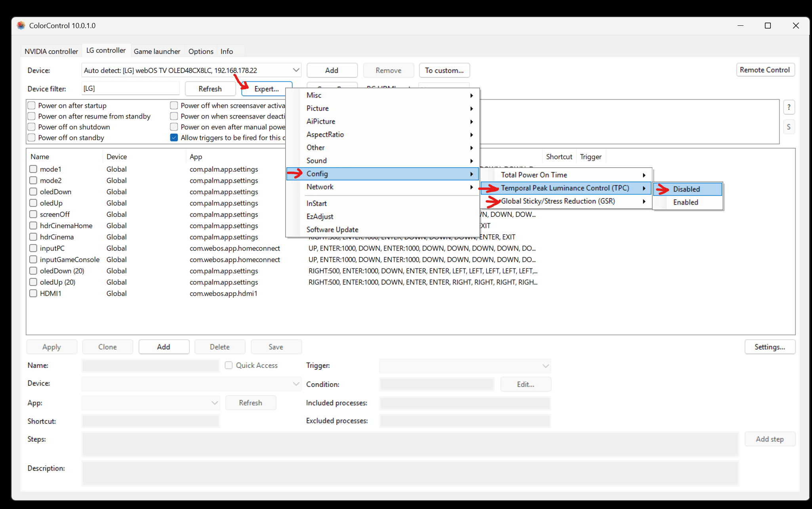Click the Device filter text field
This screenshot has width=812, height=509.
click(x=130, y=88)
